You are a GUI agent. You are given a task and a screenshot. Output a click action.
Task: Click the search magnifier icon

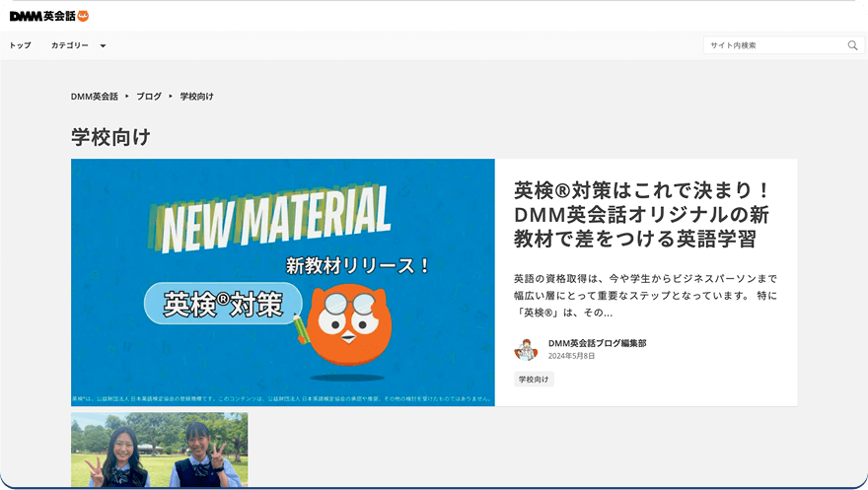852,45
